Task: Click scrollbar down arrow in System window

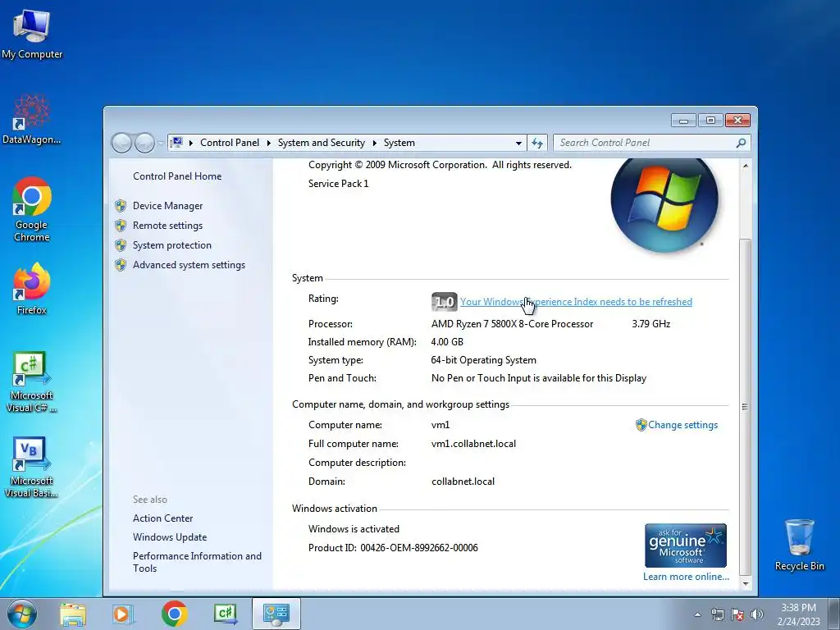Action: pyautogui.click(x=745, y=583)
